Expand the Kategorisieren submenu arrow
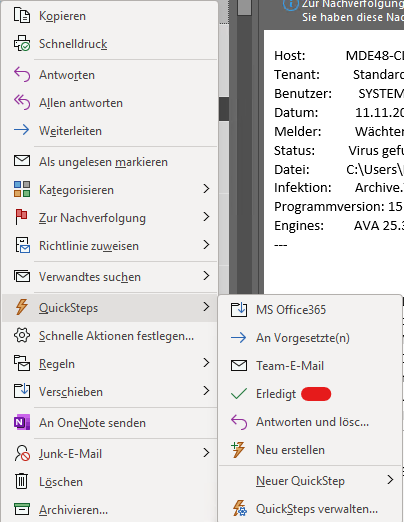Screen dimensions: 404x522 click(206, 189)
